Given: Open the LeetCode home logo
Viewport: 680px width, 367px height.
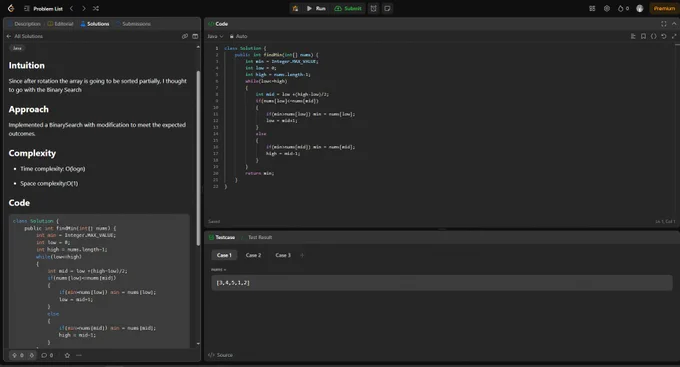Looking at the screenshot, I should 11,8.
